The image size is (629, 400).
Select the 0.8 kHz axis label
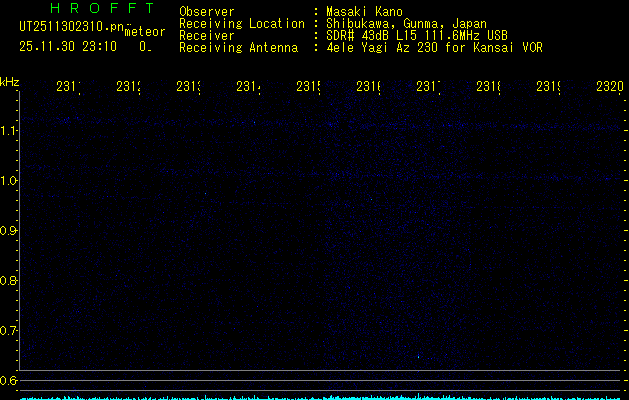(x=8, y=280)
